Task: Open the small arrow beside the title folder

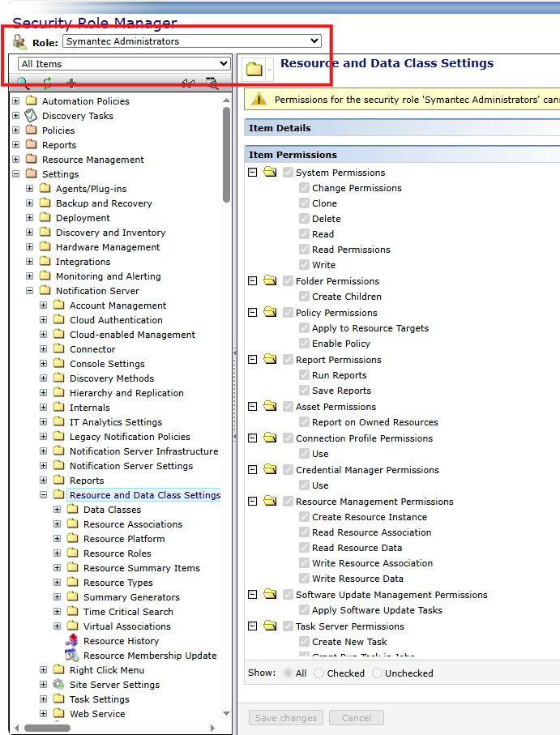Action: [x=269, y=70]
